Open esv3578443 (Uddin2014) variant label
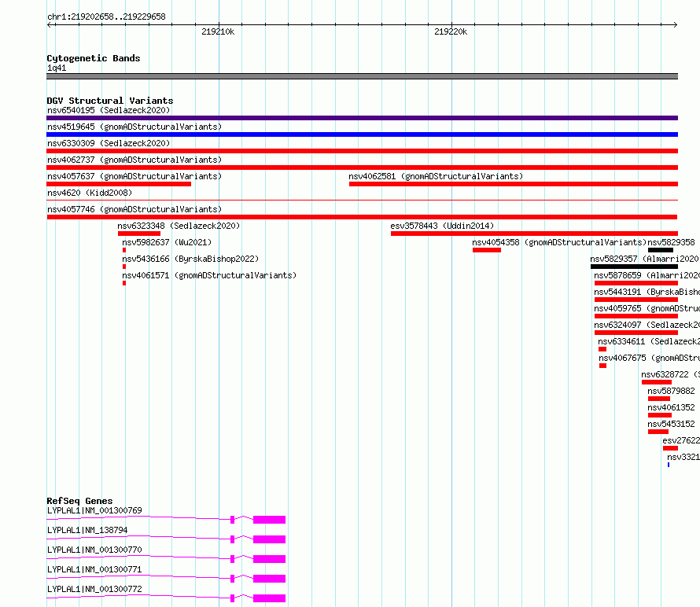700x607 pixels. click(442, 226)
